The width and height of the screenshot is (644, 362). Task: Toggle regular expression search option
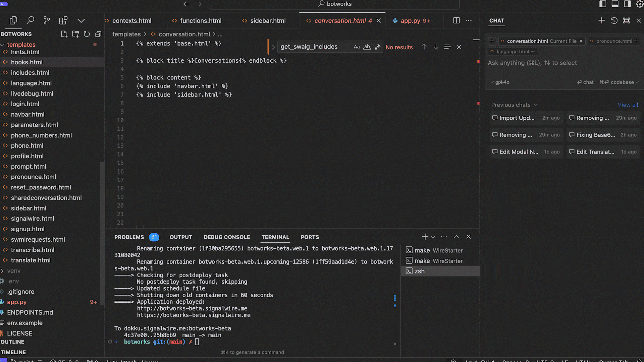tap(378, 47)
